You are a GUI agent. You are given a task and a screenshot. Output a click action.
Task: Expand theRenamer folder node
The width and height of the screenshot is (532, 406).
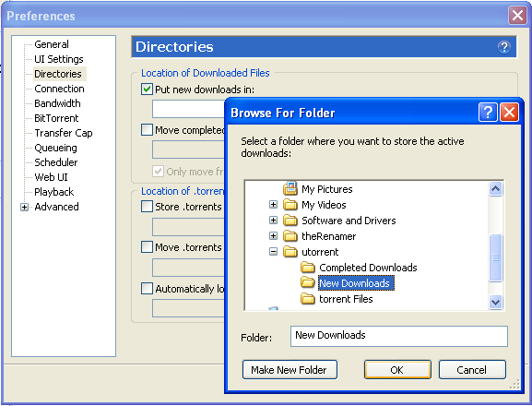tap(273, 235)
